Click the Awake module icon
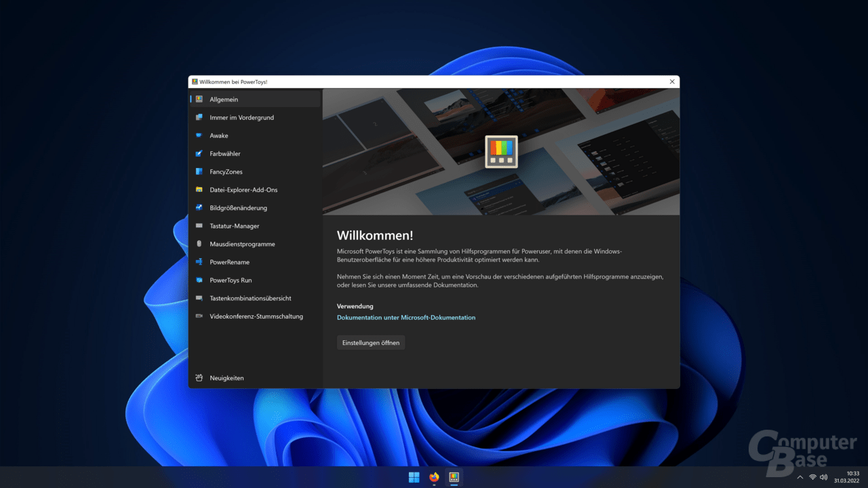 tap(199, 136)
